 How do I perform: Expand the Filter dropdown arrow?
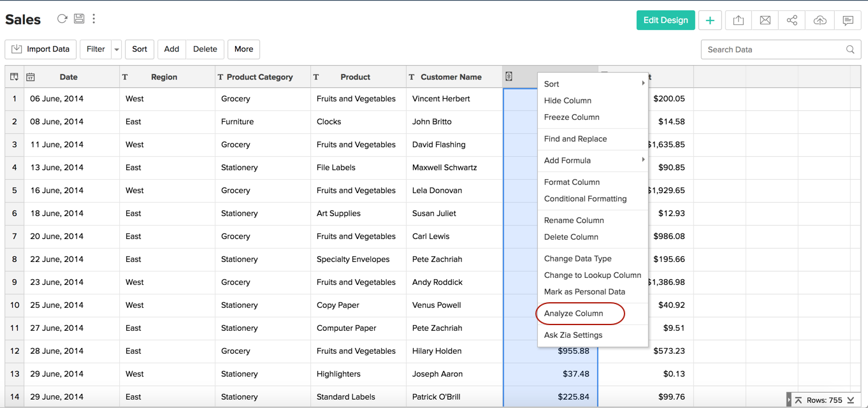(117, 49)
